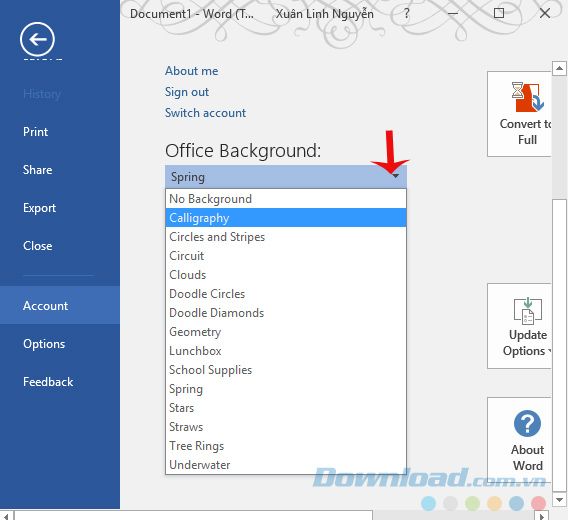
Task: Open Update Options button
Action: click(520, 326)
